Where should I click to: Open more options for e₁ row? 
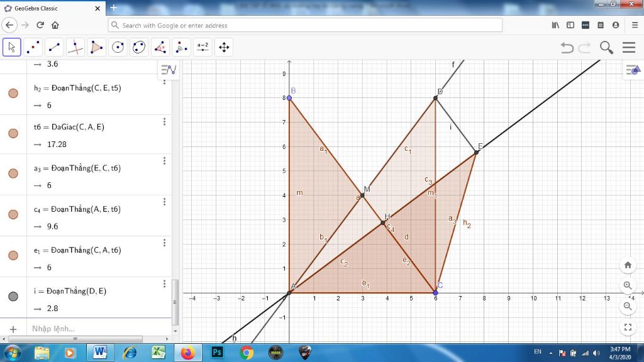[x=164, y=243]
